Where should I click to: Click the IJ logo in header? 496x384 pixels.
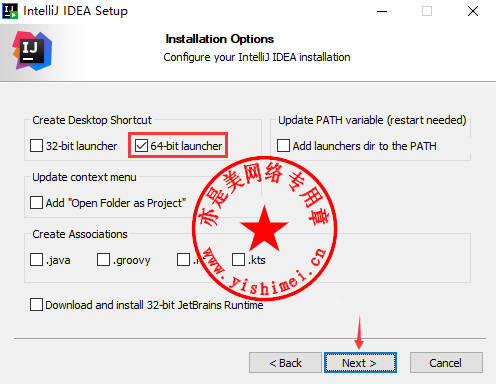click(x=32, y=51)
